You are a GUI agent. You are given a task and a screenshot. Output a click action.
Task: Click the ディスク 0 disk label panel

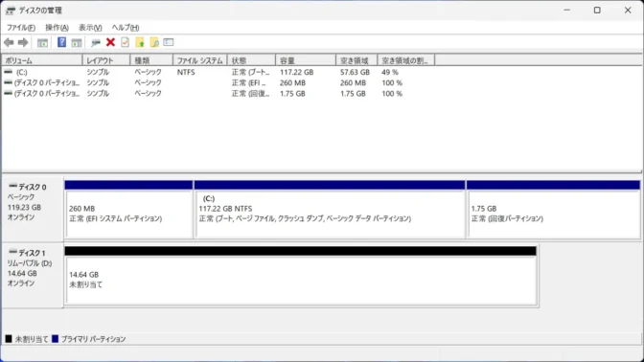[x=33, y=209]
